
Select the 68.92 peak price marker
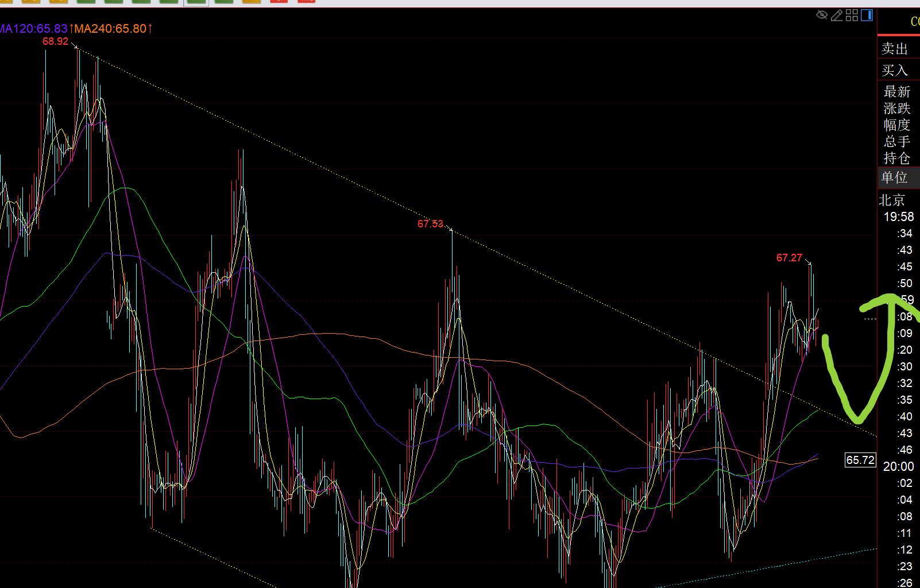point(55,41)
